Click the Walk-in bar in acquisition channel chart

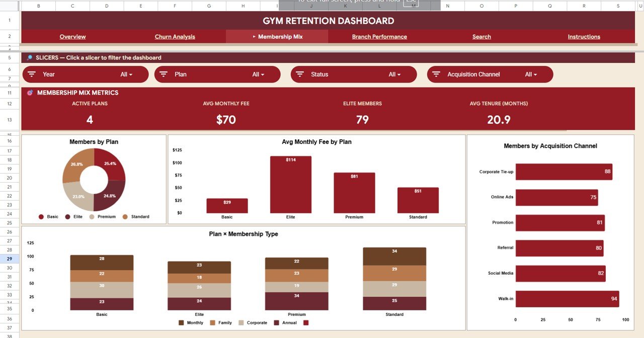566,298
